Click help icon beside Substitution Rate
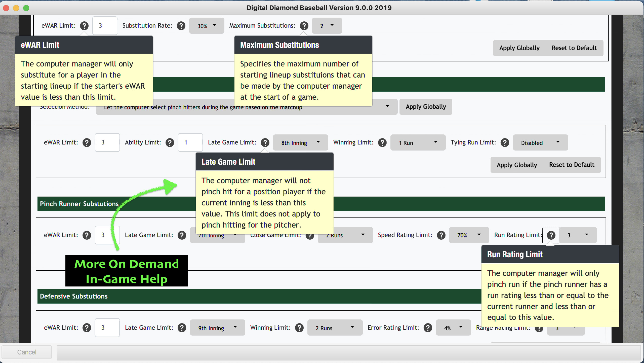The width and height of the screenshot is (644, 363). (x=181, y=26)
